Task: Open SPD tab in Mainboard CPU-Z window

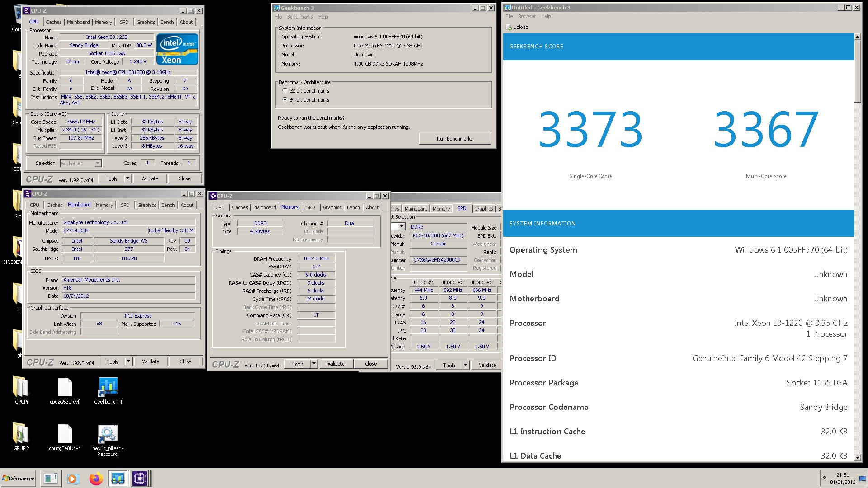Action: 125,205
